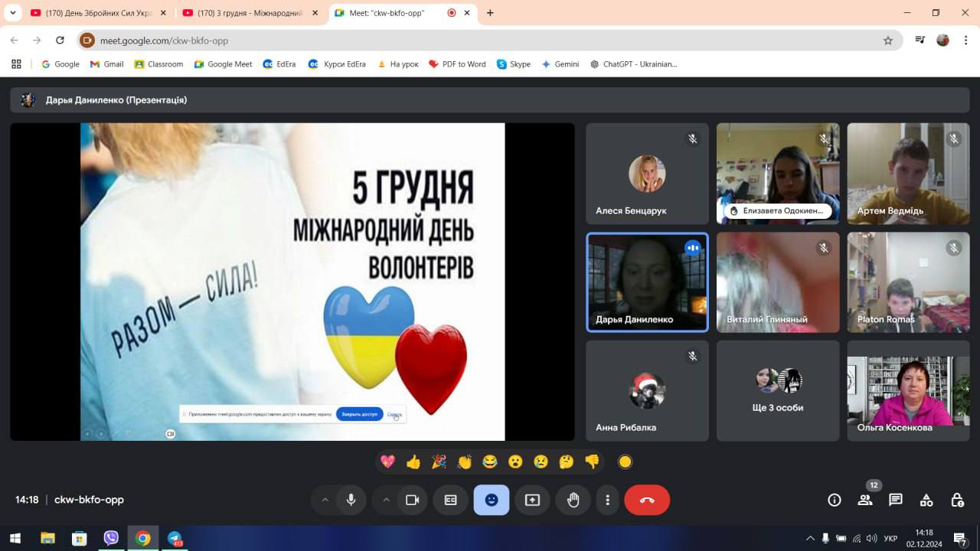Turn off the camera
This screenshot has height=551, width=980.
click(412, 500)
